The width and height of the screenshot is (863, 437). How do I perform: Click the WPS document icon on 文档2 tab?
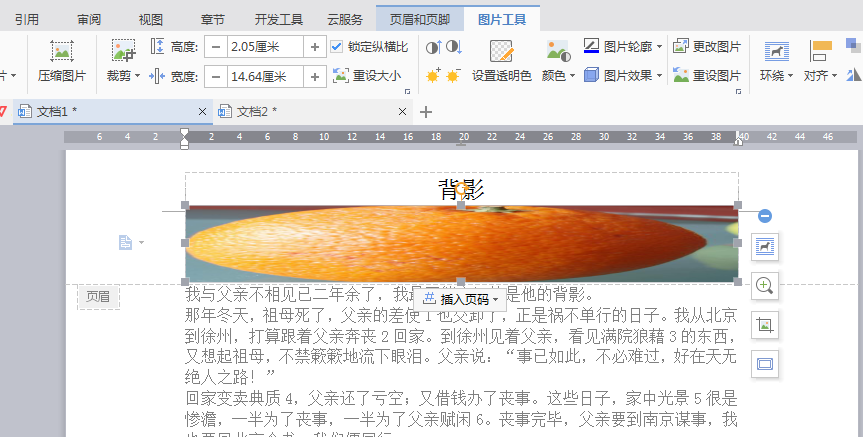(x=225, y=112)
